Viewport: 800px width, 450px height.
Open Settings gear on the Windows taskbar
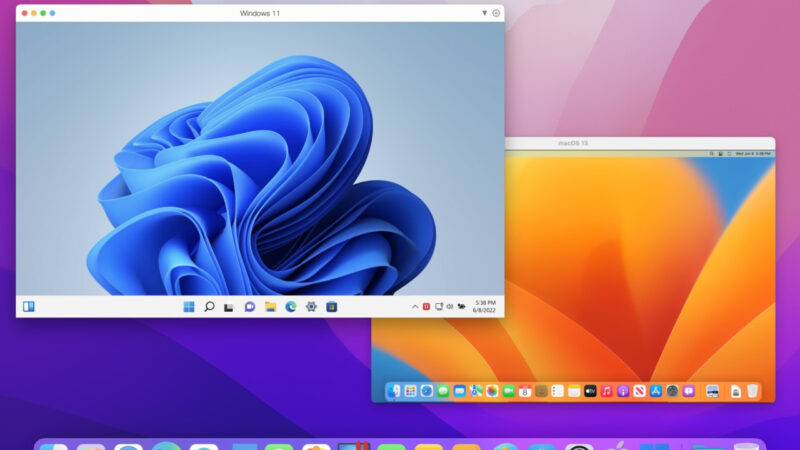tap(311, 307)
